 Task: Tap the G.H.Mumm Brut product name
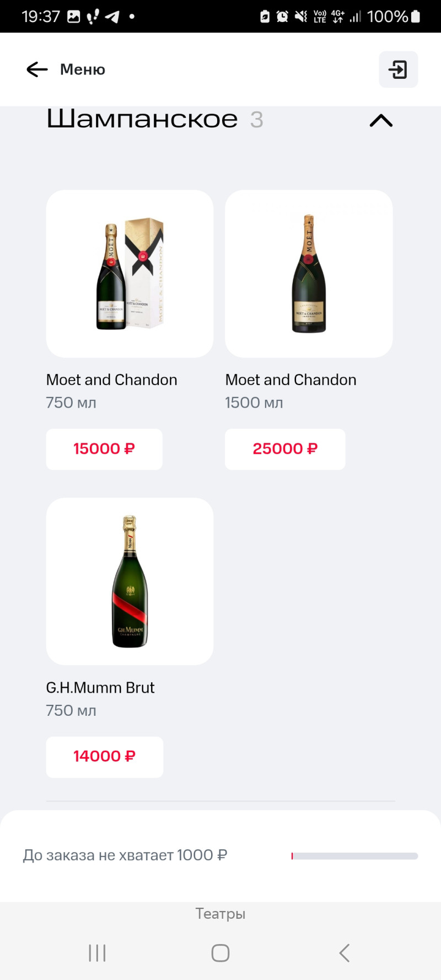(100, 688)
